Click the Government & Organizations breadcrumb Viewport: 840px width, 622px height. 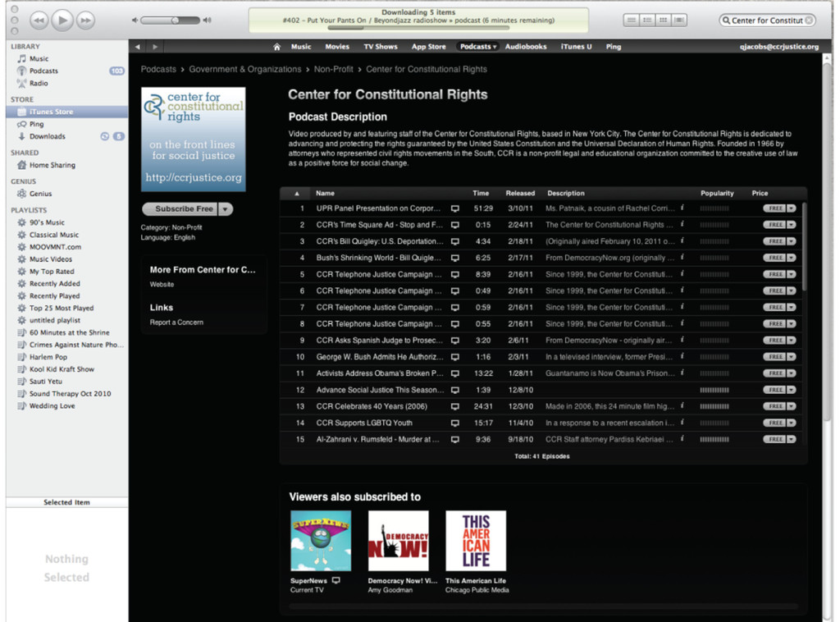[244, 69]
